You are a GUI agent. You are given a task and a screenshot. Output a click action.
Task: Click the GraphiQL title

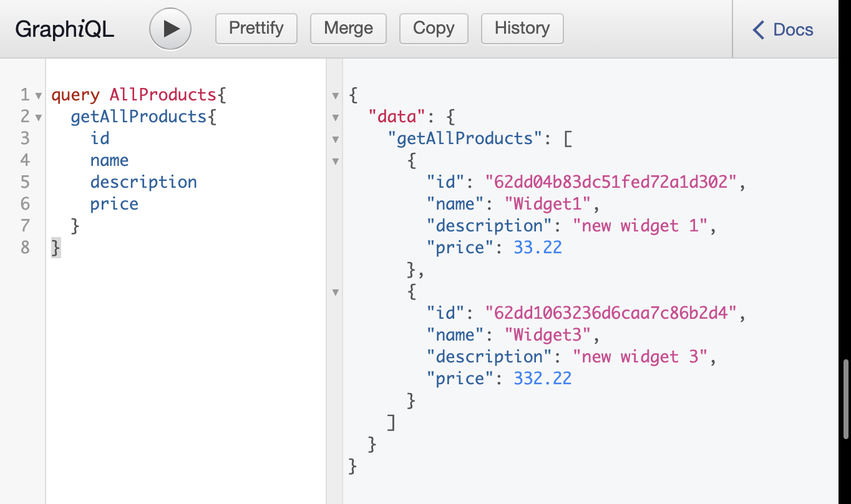point(65,29)
